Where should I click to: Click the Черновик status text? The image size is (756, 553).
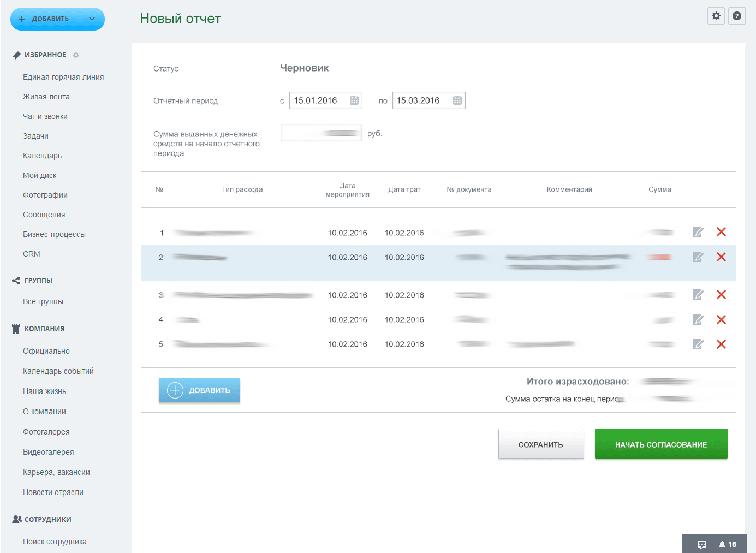tap(305, 68)
